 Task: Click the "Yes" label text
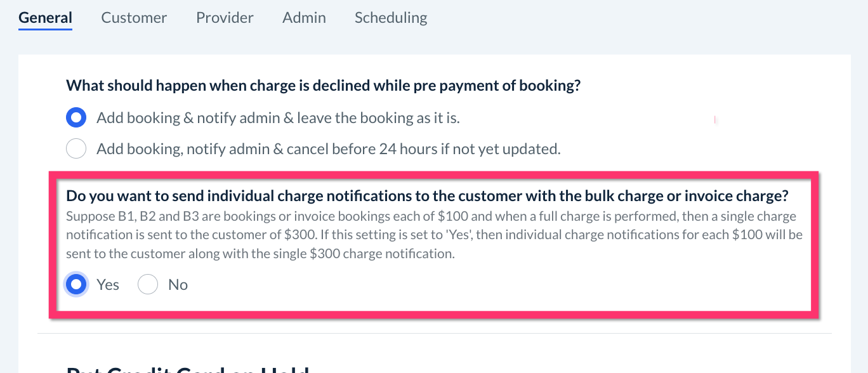click(x=108, y=285)
